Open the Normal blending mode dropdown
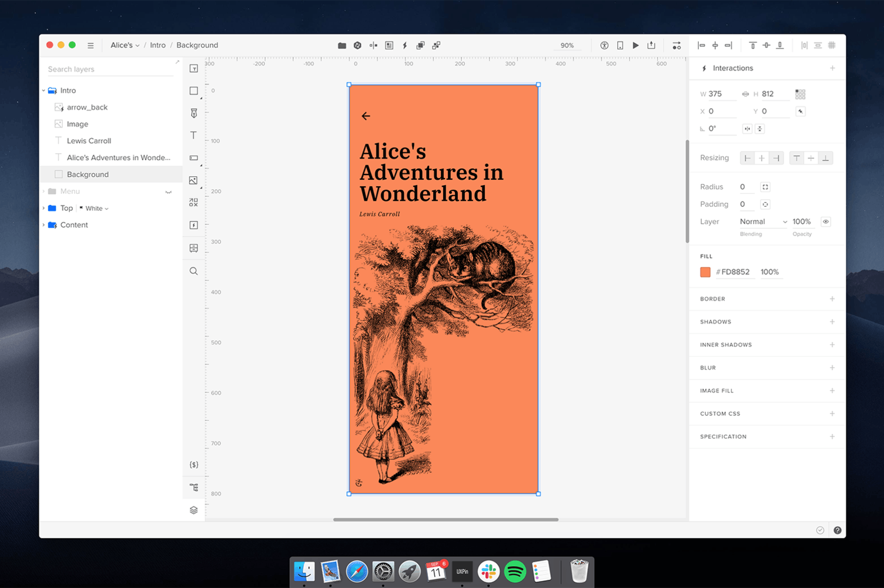This screenshot has height=588, width=884. 762,221
